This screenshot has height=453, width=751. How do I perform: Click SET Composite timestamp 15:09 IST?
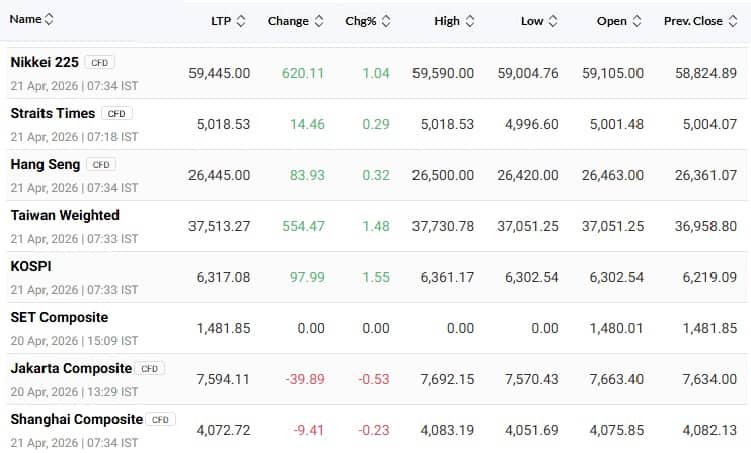click(x=113, y=341)
